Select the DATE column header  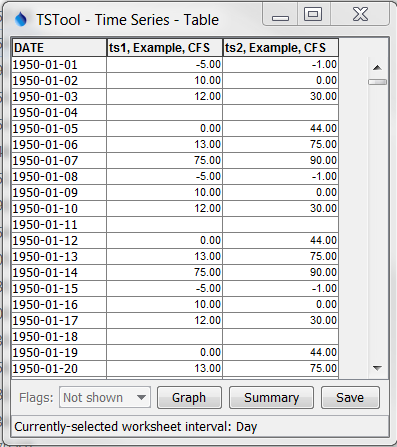click(59, 48)
